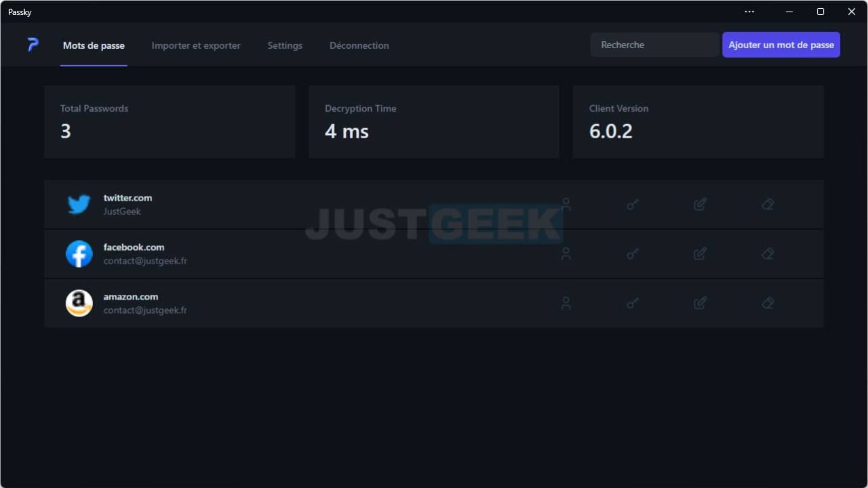Delete the facebook.com entry
The width and height of the screenshot is (868, 488).
click(768, 253)
